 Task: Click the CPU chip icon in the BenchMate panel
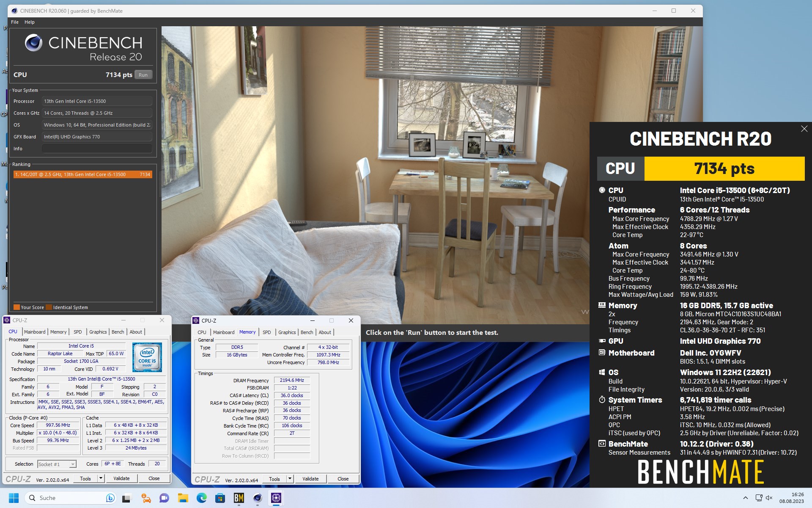click(602, 190)
